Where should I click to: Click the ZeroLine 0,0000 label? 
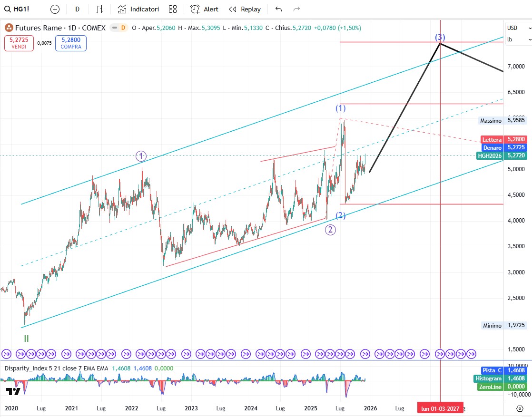pos(502,387)
